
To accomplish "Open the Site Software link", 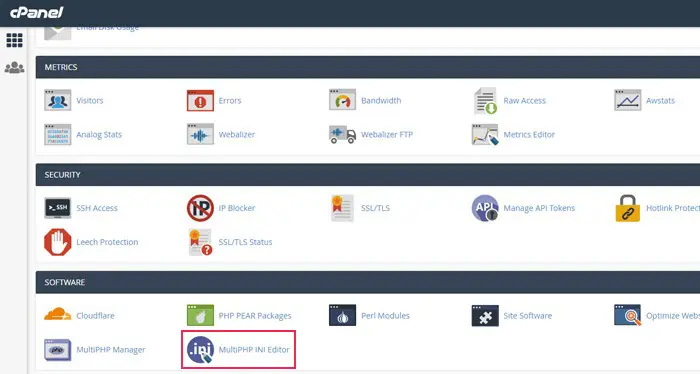I will pos(528,316).
